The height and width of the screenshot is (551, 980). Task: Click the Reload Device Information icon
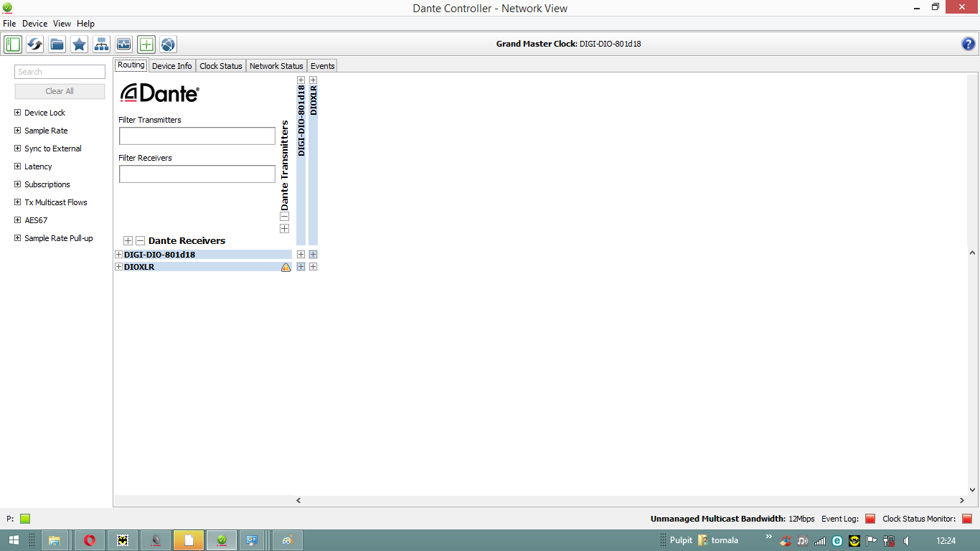pyautogui.click(x=35, y=44)
